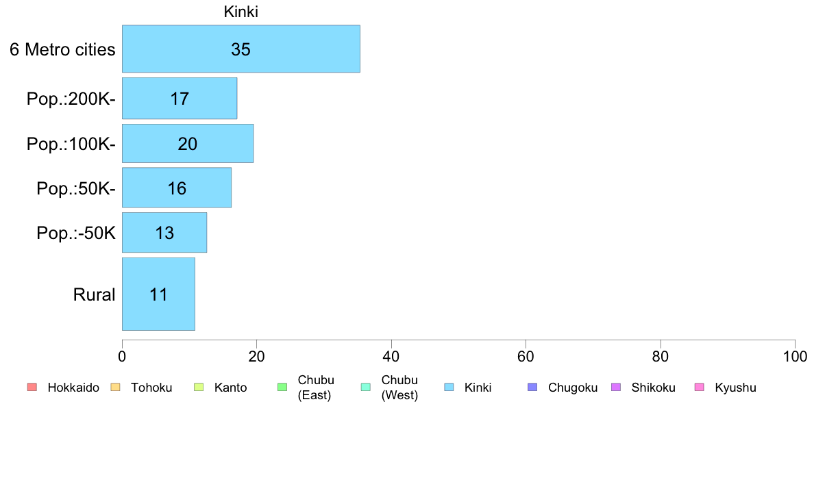This screenshot has height=504, width=814.
Task: Click the Kinki light blue legend swatch
Action: pyautogui.click(x=449, y=387)
